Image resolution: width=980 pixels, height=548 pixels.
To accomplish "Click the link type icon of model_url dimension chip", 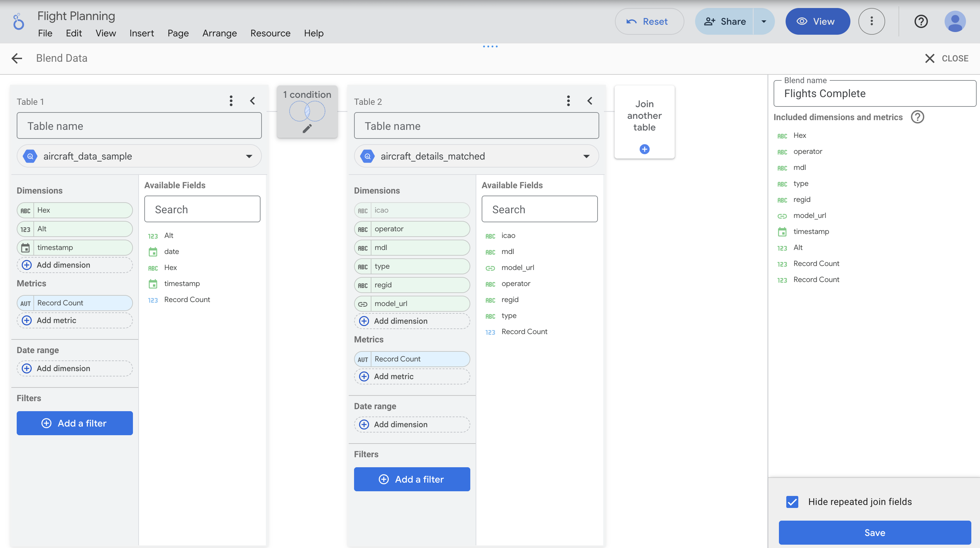I will pyautogui.click(x=363, y=304).
